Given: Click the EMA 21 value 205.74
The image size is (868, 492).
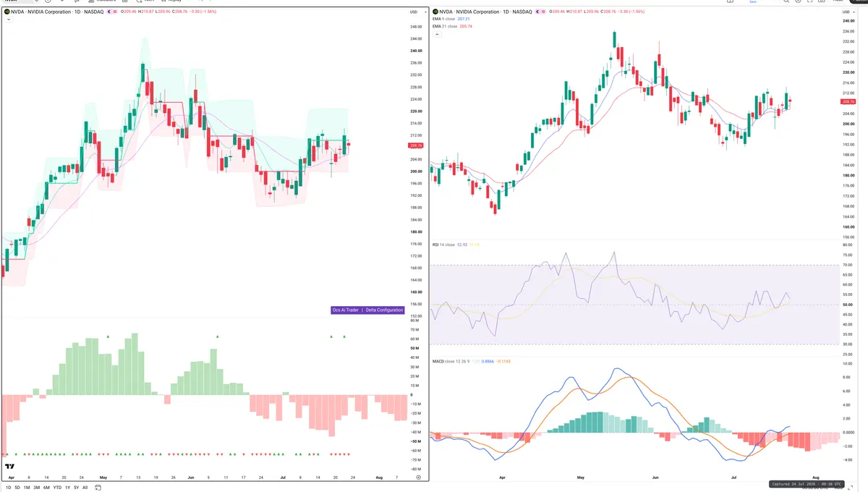Looking at the screenshot, I should pos(466,26).
